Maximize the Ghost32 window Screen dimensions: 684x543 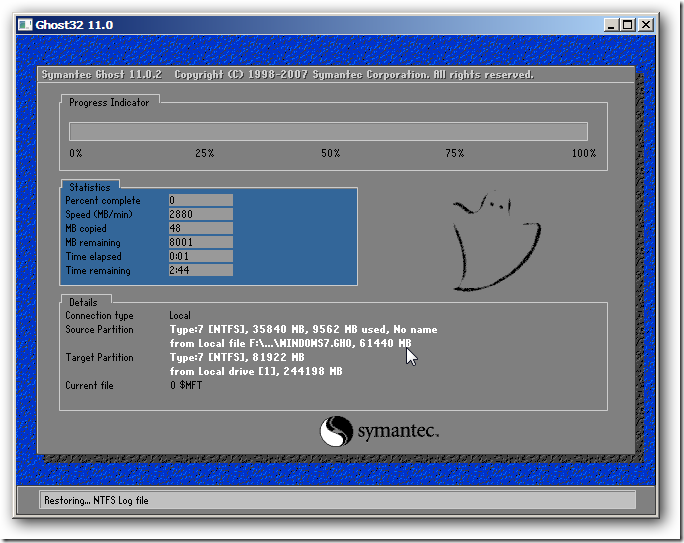point(627,25)
